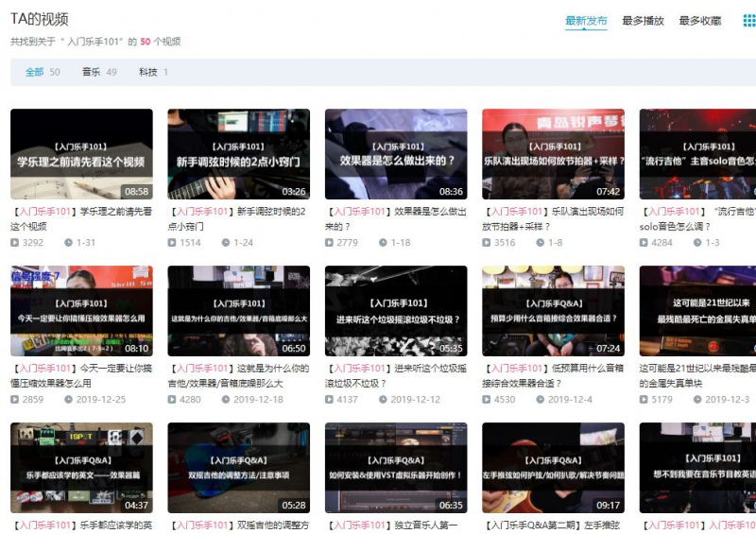
Task: Click the date icon next to 2019-12-4
Action: (540, 400)
